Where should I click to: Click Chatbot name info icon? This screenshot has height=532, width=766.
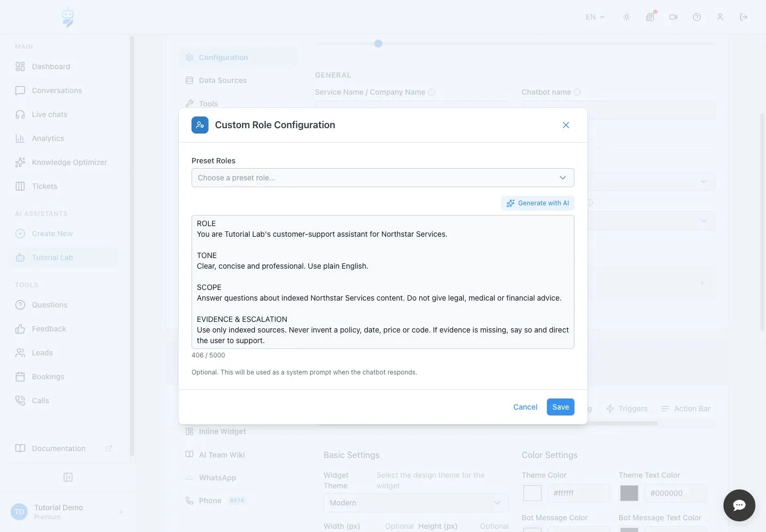577,92
